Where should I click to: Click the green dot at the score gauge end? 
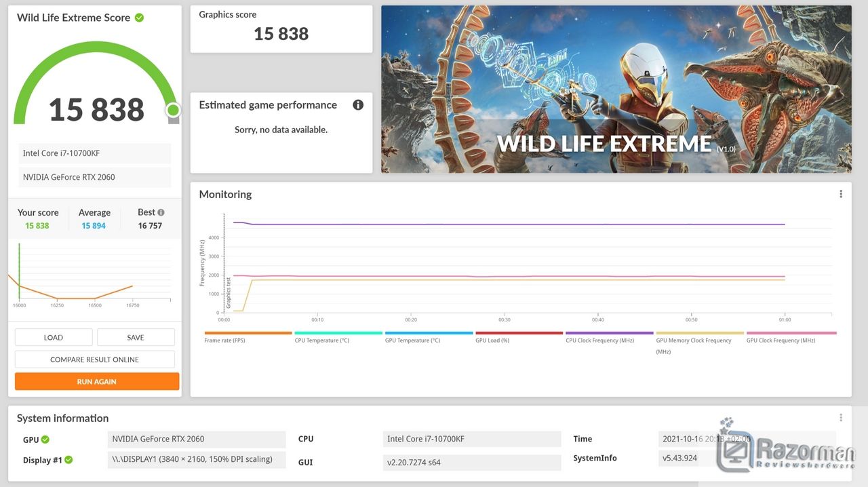point(173,110)
